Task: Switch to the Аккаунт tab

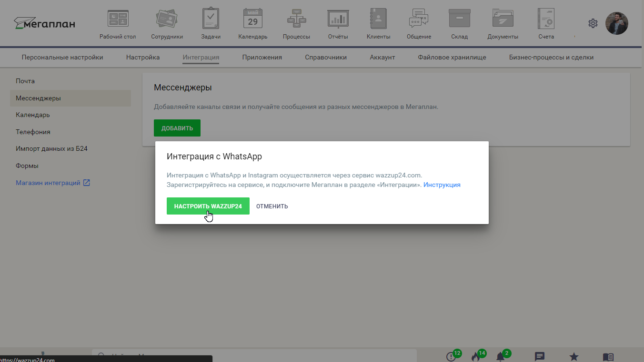Action: [382, 57]
